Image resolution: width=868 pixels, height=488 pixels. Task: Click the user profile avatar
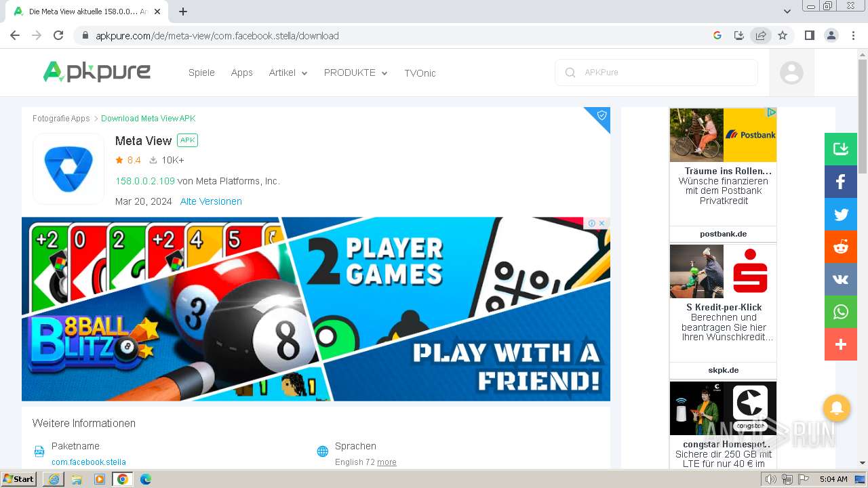(x=791, y=73)
